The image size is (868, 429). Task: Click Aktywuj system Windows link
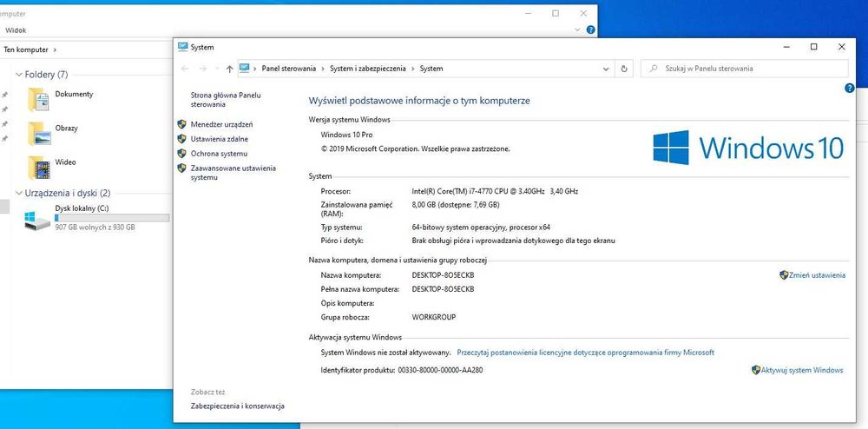click(x=801, y=370)
